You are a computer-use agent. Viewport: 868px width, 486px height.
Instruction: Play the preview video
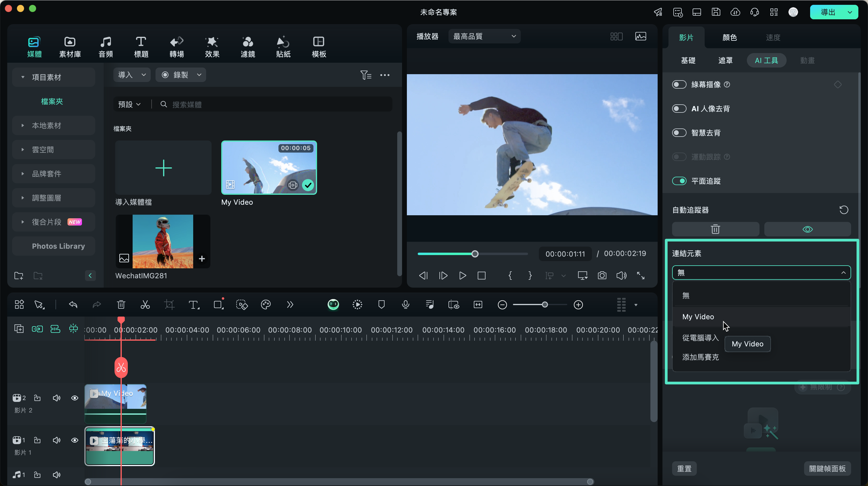(462, 276)
